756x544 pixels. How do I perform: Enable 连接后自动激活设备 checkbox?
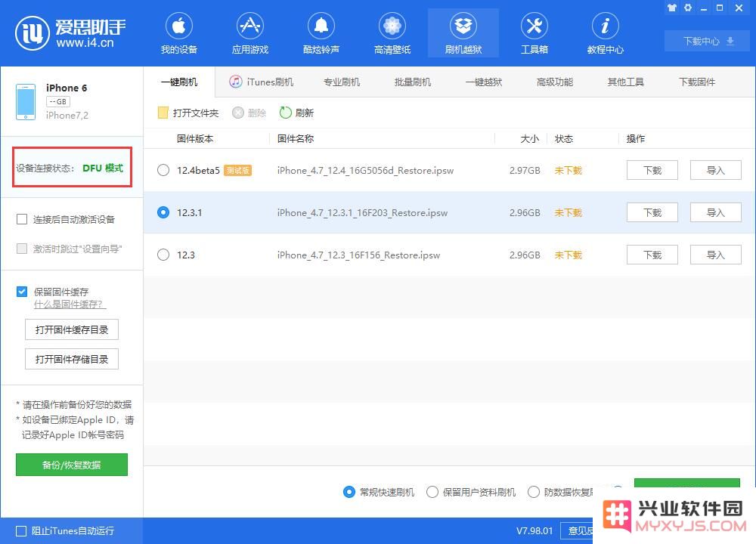point(22,219)
